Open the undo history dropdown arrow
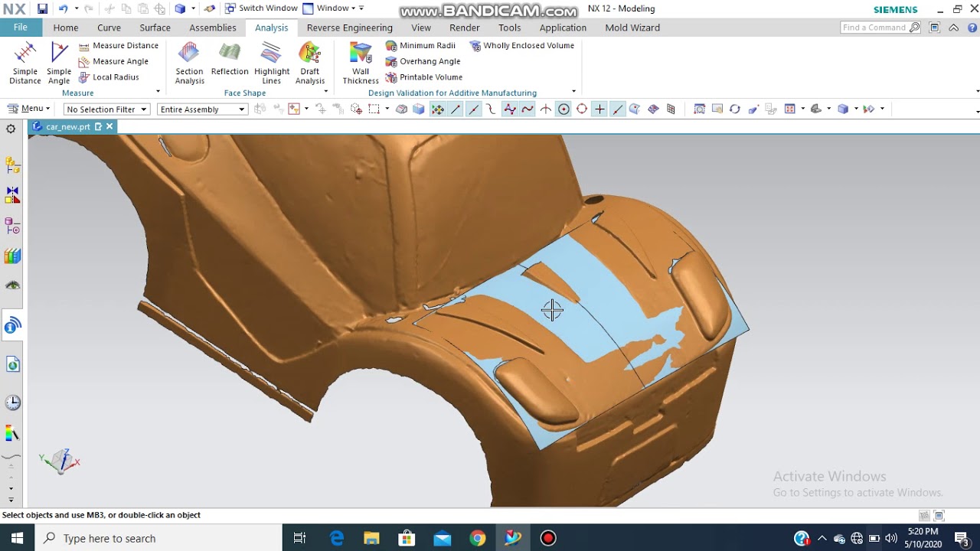The width and height of the screenshot is (980, 551). tap(76, 8)
